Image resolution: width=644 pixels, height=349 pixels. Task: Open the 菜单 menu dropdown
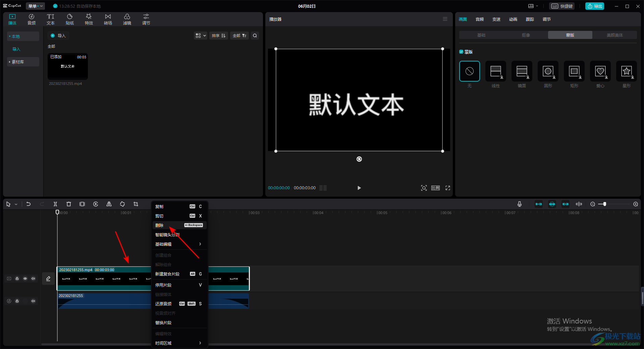coord(35,6)
